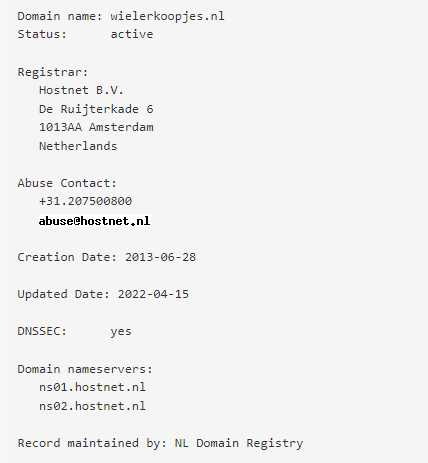428x463 pixels.
Task: Click the creation date 2013-06-28
Action: 160,257
